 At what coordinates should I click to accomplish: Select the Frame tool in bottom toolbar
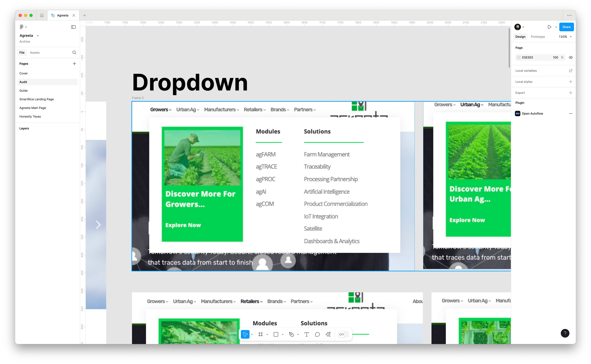click(261, 334)
